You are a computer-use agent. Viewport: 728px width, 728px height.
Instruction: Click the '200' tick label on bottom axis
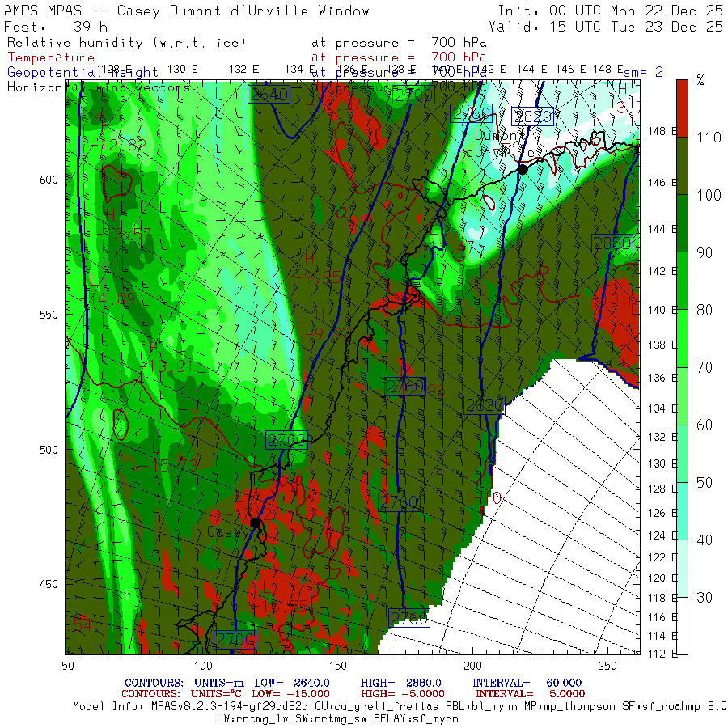pos(472,666)
